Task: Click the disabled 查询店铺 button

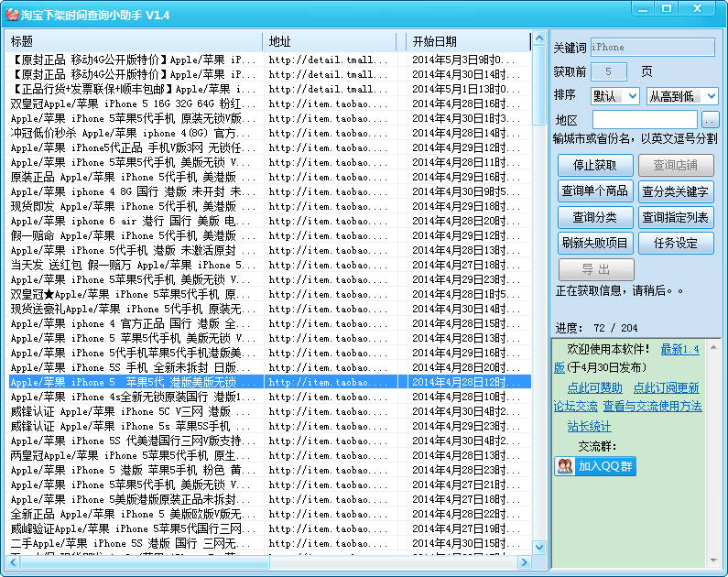Action: [676, 165]
